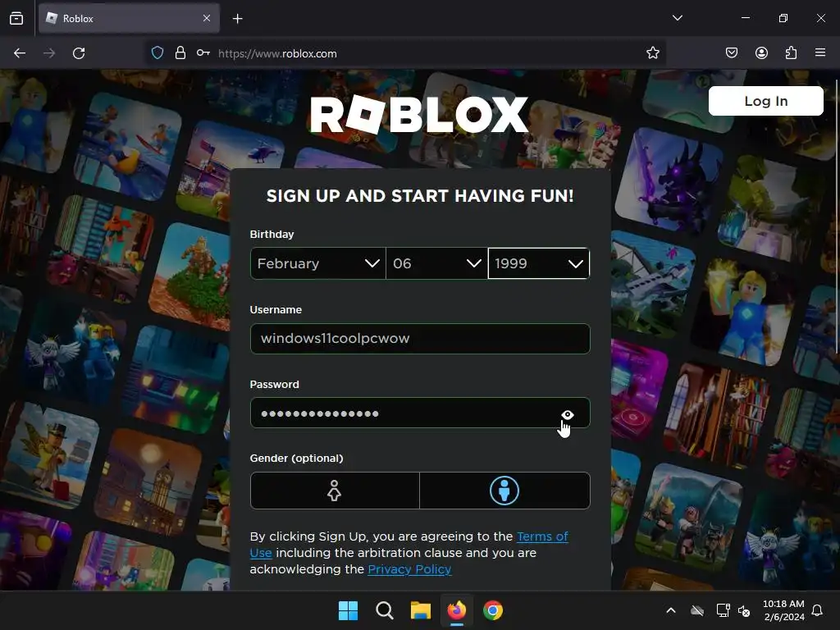The height and width of the screenshot is (630, 840).
Task: Expand the birthday day dropdown 06
Action: point(436,263)
